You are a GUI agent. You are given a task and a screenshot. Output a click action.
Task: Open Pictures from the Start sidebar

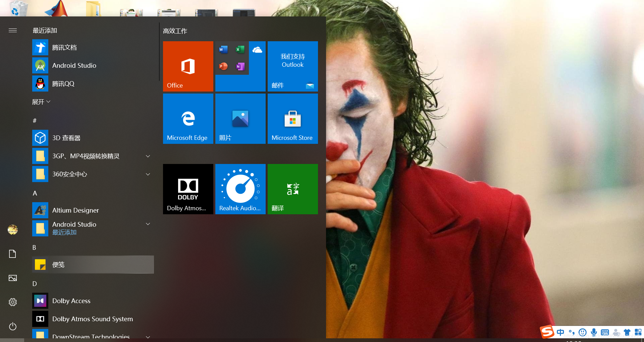tap(13, 278)
